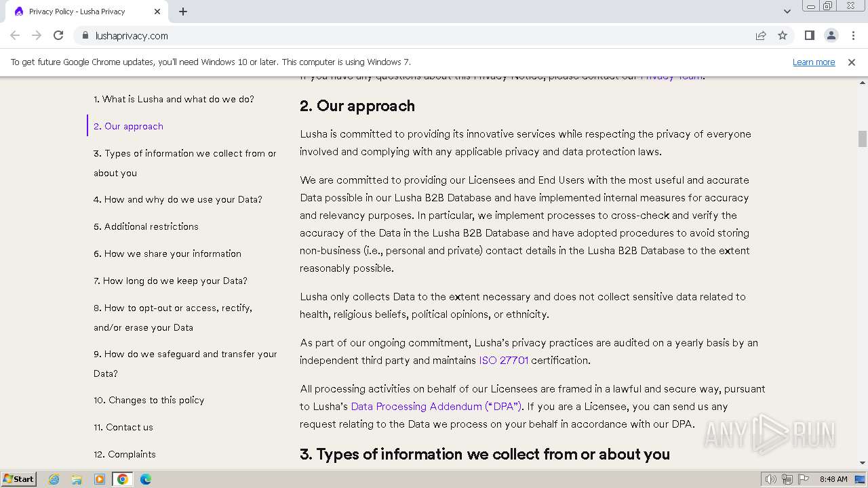Go to '7. How long do we keep your Data?'
Screen dimensions: 868x488
170,281
